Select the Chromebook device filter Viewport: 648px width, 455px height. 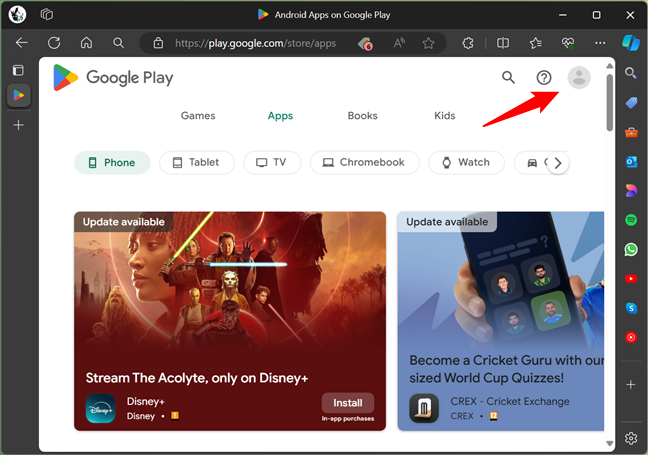(364, 162)
